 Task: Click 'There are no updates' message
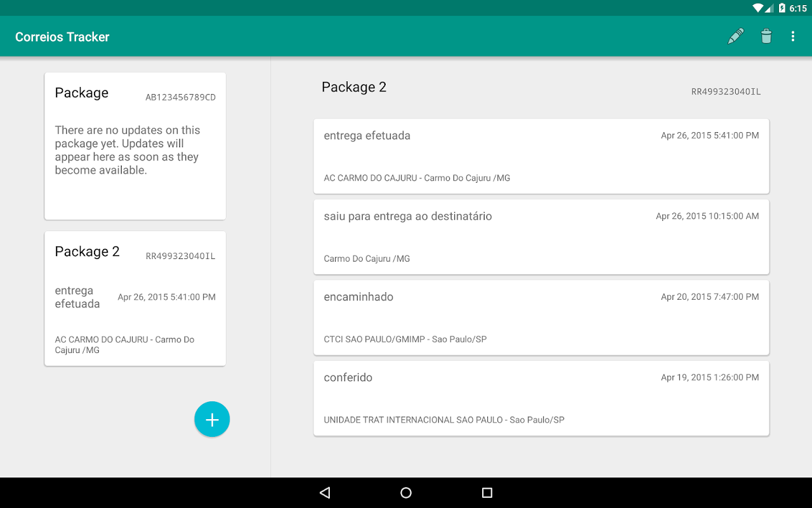pos(128,150)
